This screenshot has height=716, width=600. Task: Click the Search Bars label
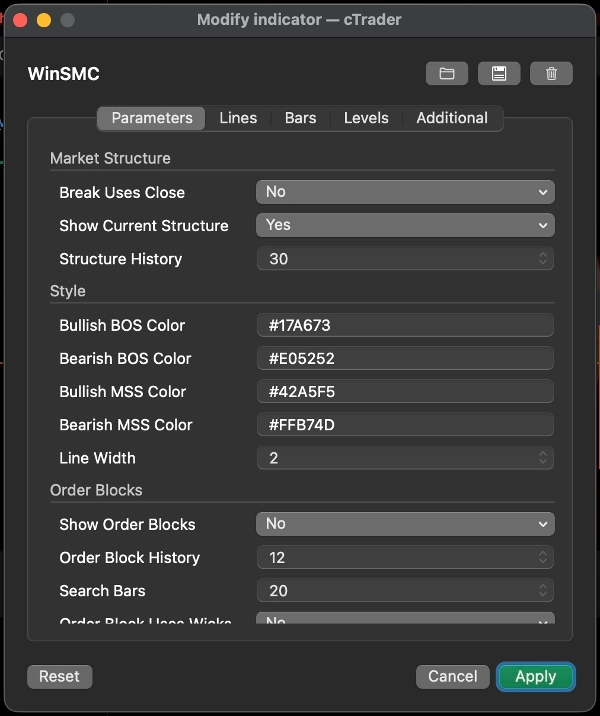[x=102, y=590]
